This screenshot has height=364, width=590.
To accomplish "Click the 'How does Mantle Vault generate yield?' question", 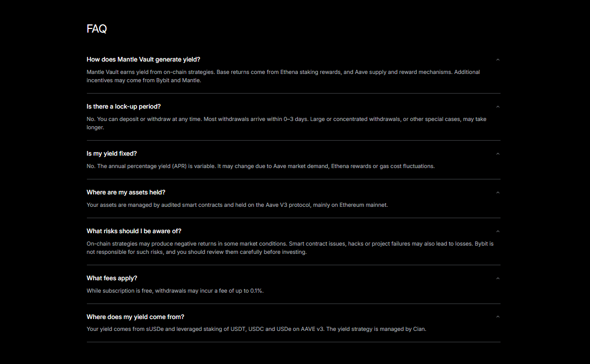I will (143, 59).
